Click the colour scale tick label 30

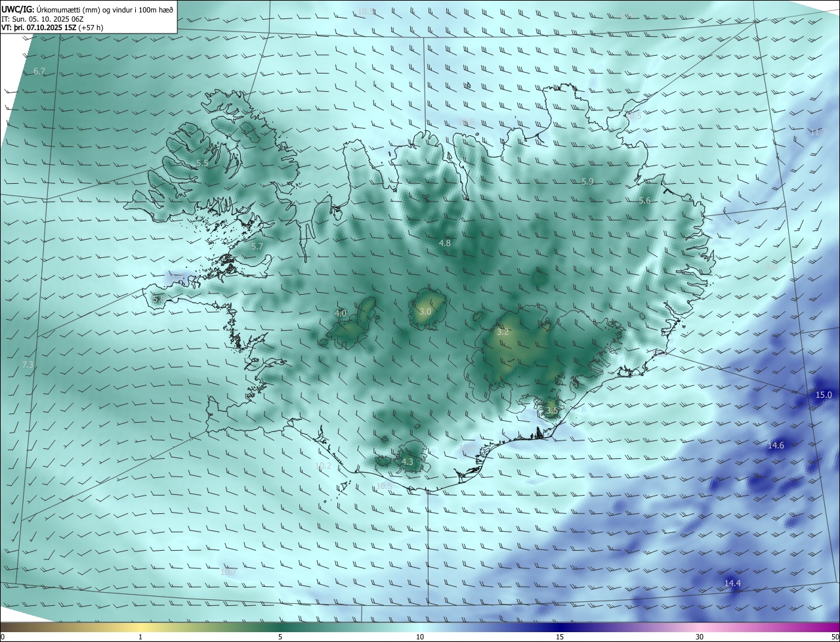(700, 637)
